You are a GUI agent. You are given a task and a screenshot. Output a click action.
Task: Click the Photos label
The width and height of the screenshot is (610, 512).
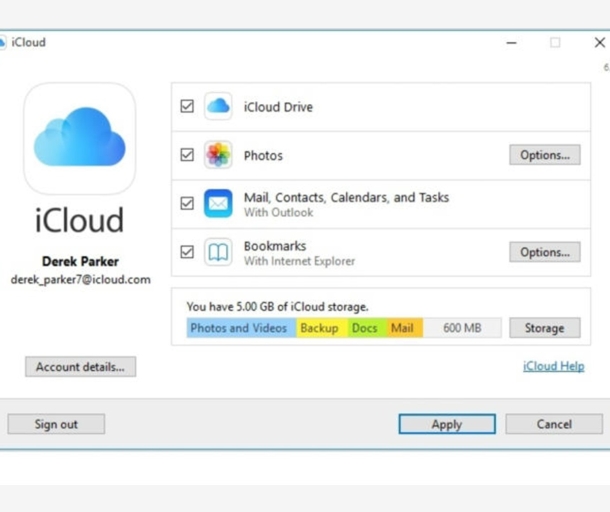pos(263,156)
